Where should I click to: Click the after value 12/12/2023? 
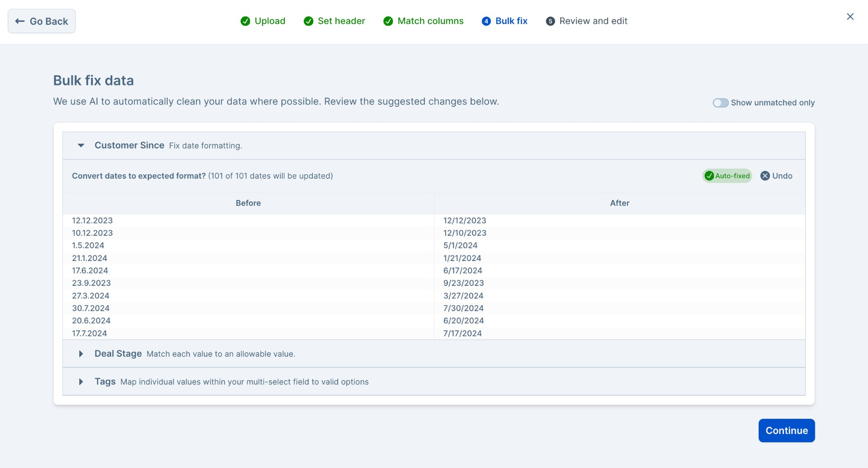tap(465, 221)
